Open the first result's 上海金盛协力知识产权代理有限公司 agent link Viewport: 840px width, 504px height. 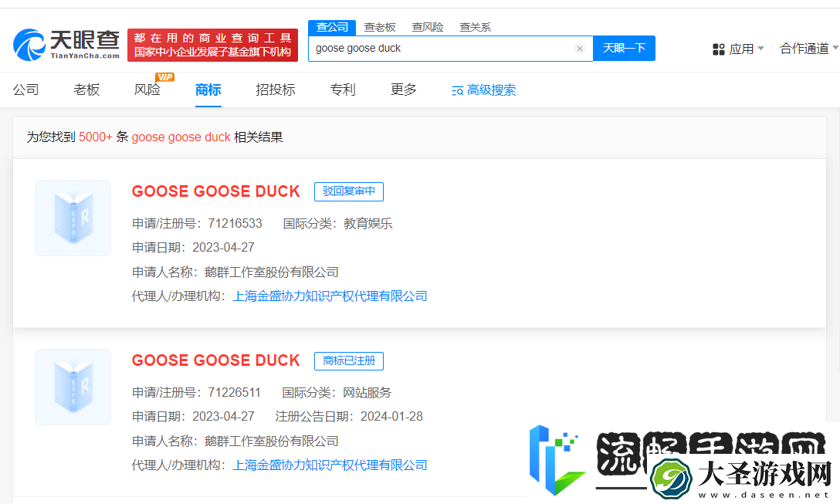pos(330,296)
